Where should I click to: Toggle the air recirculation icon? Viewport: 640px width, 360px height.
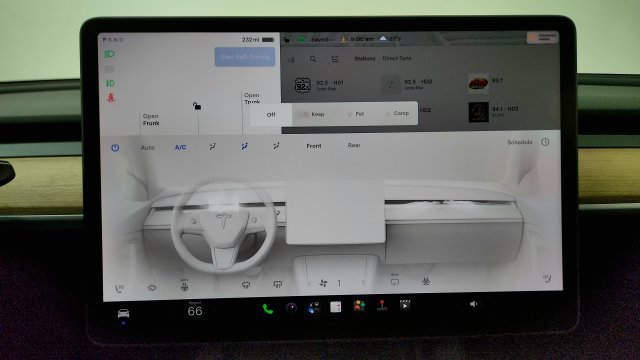click(152, 288)
